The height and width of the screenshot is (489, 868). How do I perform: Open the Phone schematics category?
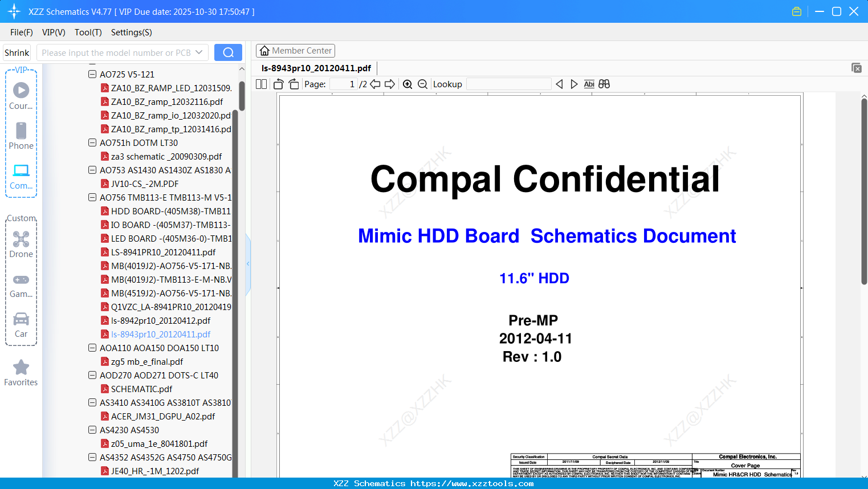(21, 136)
